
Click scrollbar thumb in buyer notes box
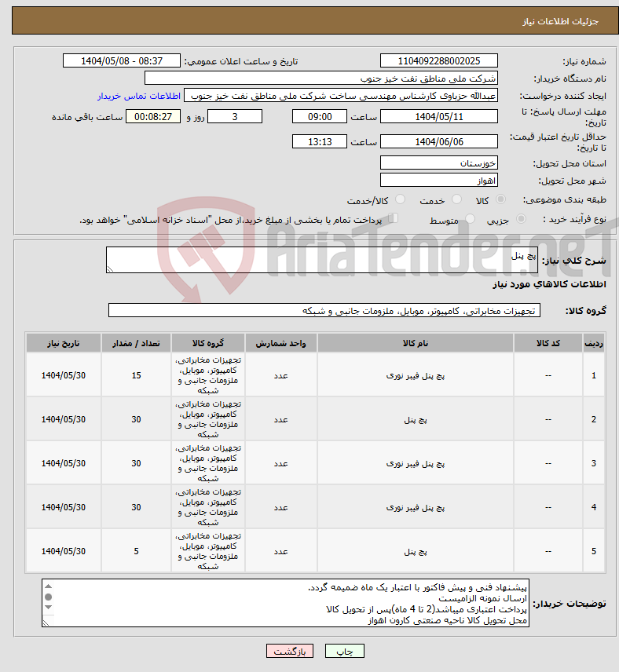point(49,597)
